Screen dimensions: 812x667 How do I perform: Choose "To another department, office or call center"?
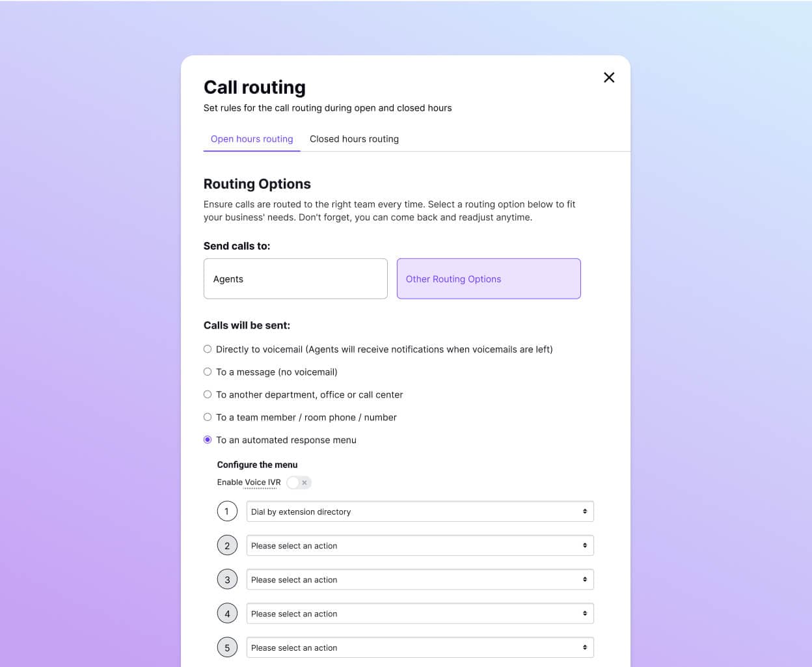click(x=207, y=394)
